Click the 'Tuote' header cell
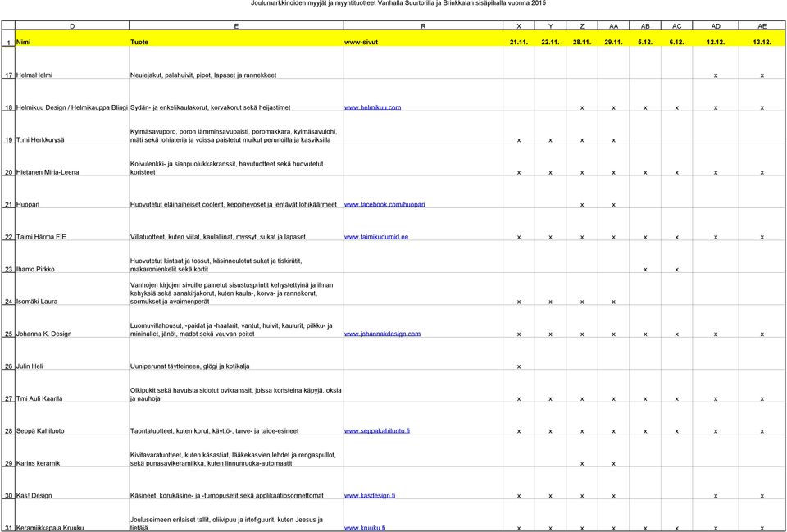This screenshot has width=787, height=532. (x=236, y=39)
